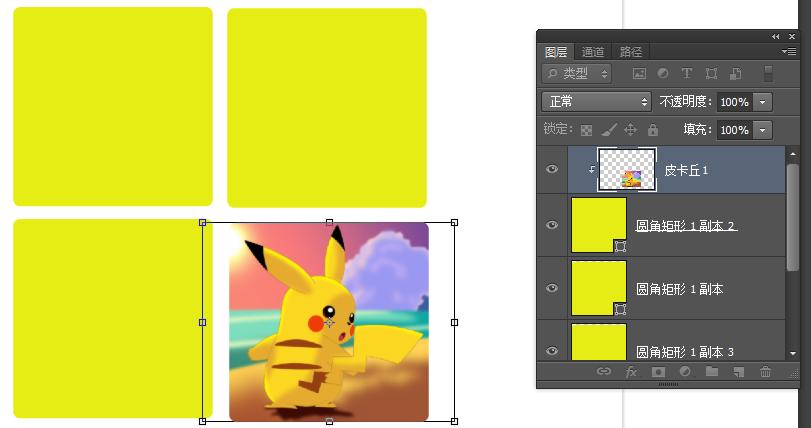Viewport: 811px width, 428px height.
Task: Toggle lock all padlock icon
Action: click(653, 129)
